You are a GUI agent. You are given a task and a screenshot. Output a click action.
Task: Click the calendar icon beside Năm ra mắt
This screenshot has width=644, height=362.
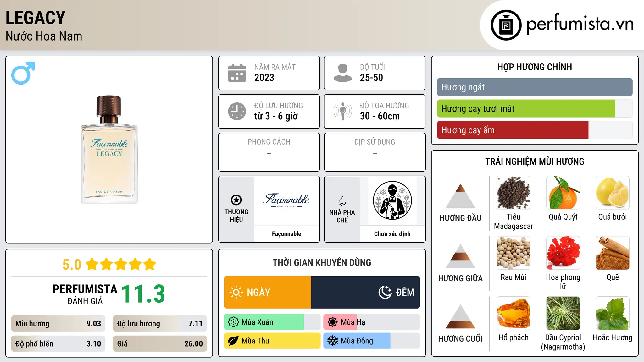(237, 73)
